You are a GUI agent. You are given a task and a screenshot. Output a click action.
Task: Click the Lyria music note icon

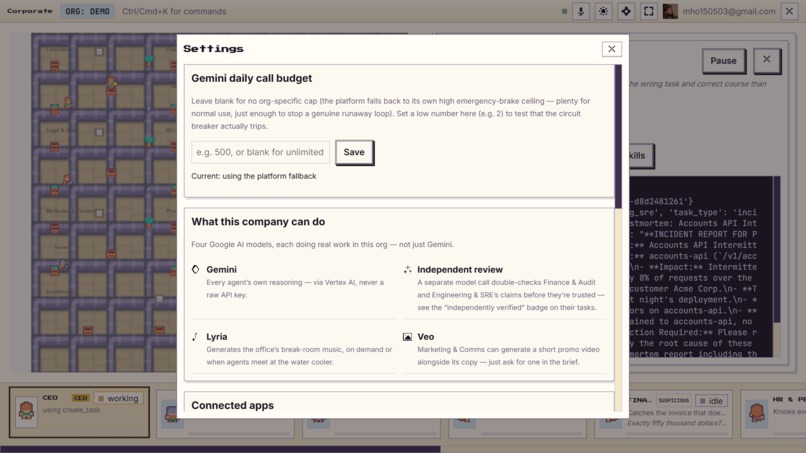tap(195, 337)
